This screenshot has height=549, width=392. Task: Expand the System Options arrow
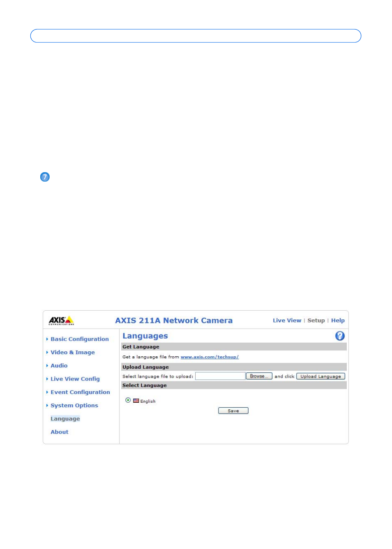tap(47, 405)
